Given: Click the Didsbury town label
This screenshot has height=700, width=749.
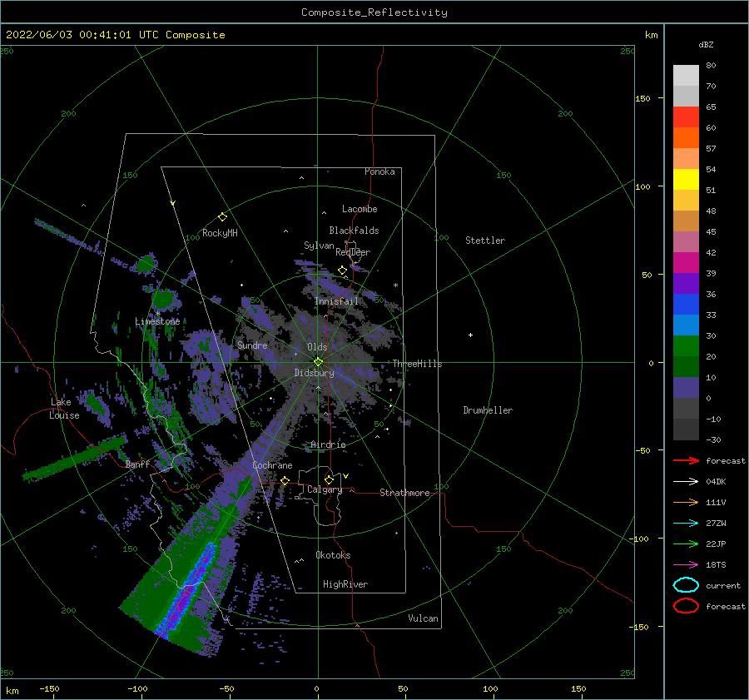Looking at the screenshot, I should (314, 373).
